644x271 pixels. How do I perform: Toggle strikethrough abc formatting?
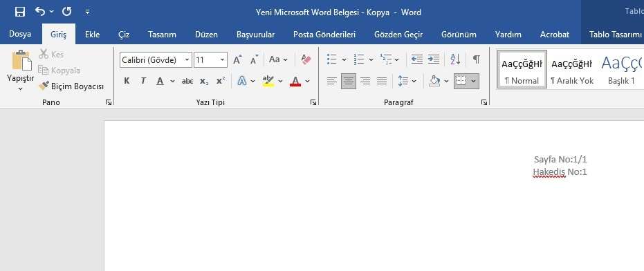pyautogui.click(x=187, y=82)
